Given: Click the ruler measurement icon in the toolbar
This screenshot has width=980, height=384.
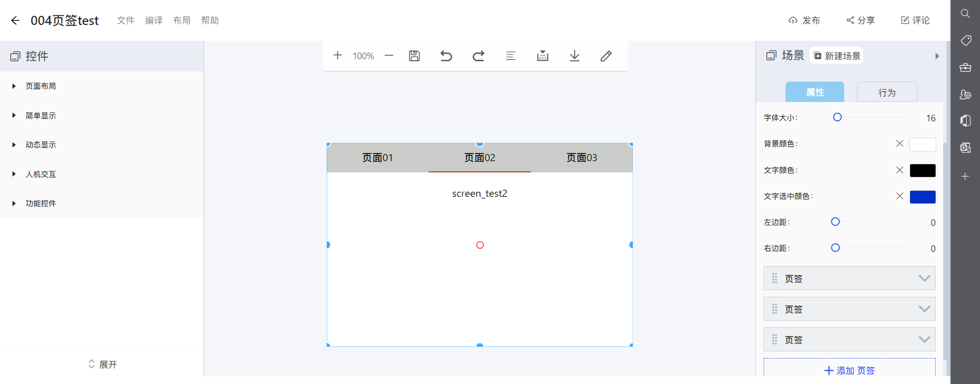Looking at the screenshot, I should [x=543, y=56].
